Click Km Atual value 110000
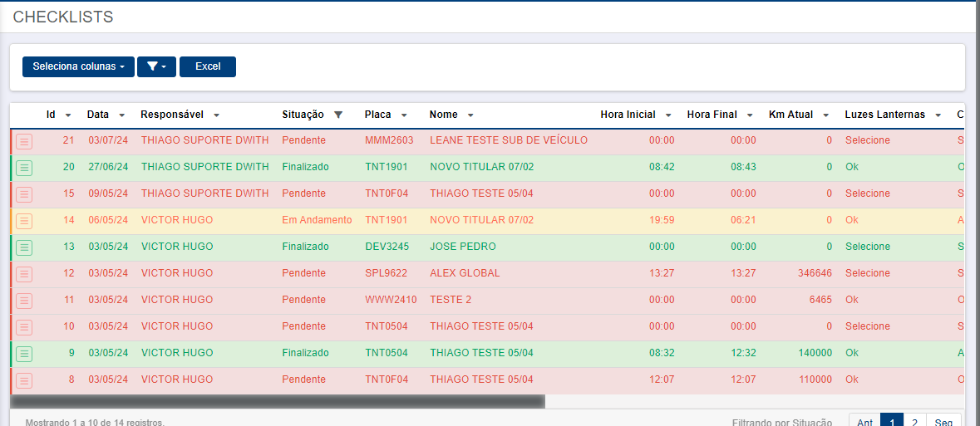Viewport: 980px width, 426px height. 815,379
